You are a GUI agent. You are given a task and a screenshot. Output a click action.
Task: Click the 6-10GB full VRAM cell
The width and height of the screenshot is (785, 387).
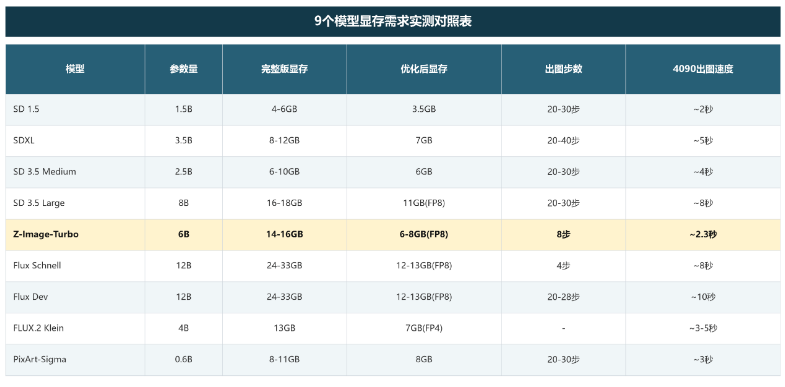[x=284, y=172]
